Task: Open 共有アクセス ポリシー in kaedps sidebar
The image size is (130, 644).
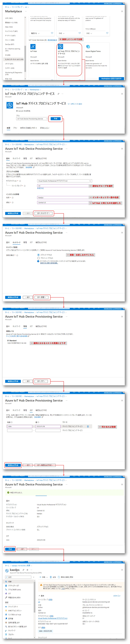Action: pos(15,611)
